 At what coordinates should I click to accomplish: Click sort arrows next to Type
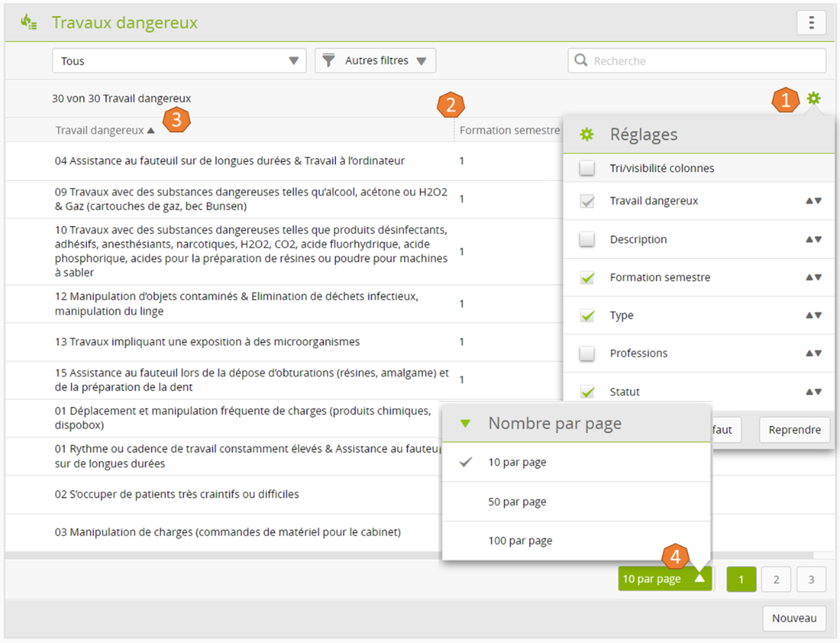[813, 316]
